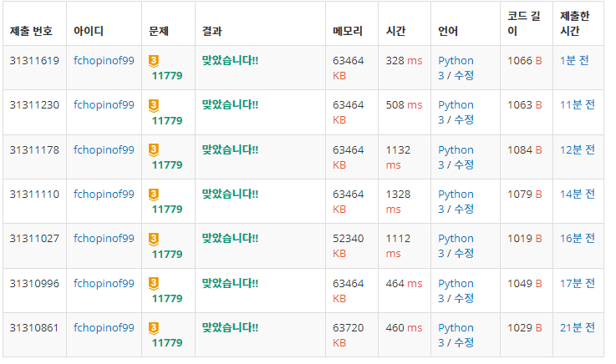The image size is (616, 364).
Task: Click 수정 edit link in row 31310861
Action: tap(464, 342)
